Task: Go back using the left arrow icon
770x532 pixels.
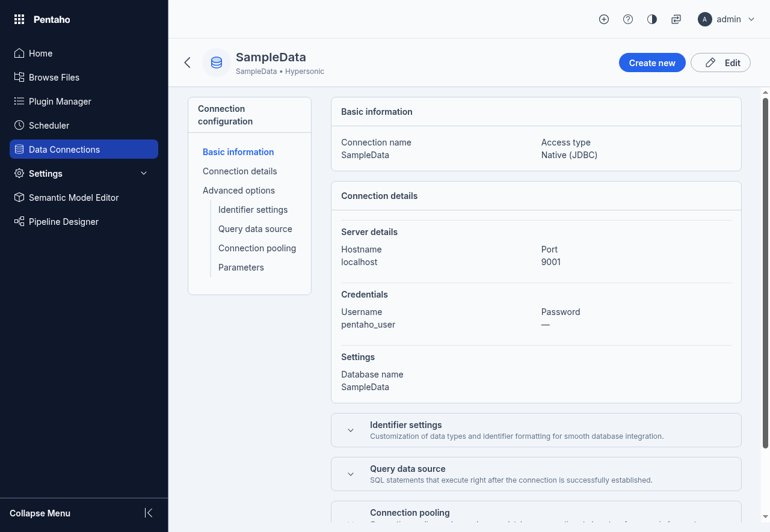Action: (x=187, y=63)
